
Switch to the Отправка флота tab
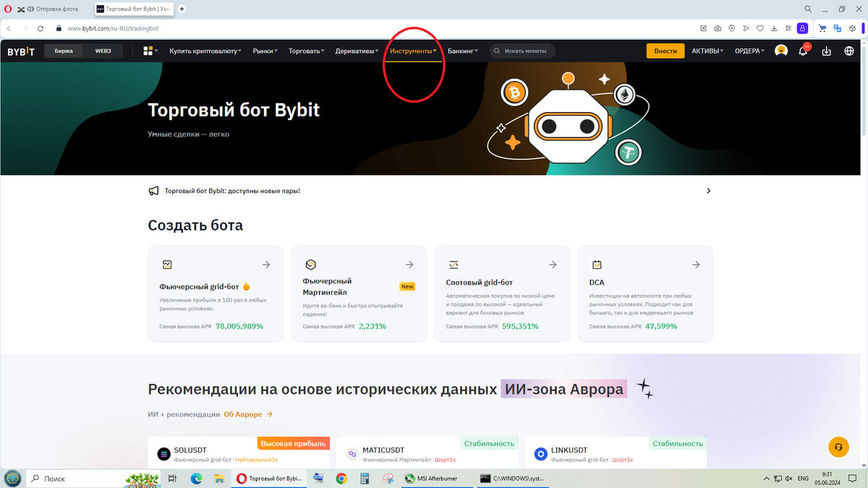pos(54,9)
